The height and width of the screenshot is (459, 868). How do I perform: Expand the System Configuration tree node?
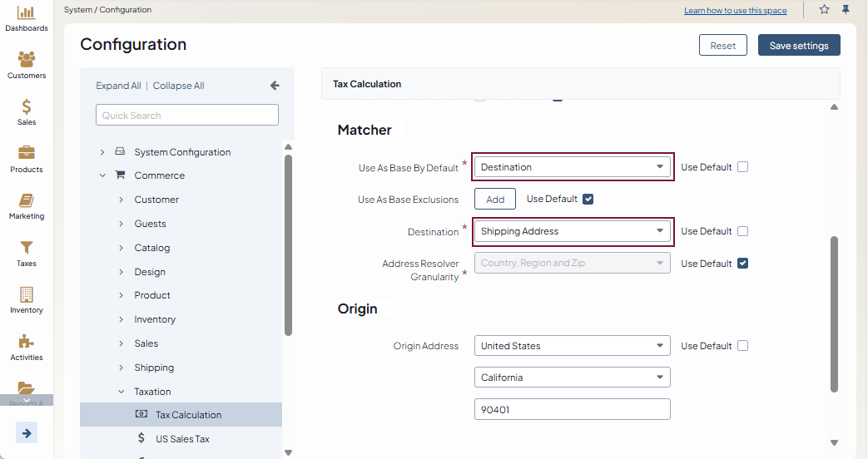(x=102, y=152)
